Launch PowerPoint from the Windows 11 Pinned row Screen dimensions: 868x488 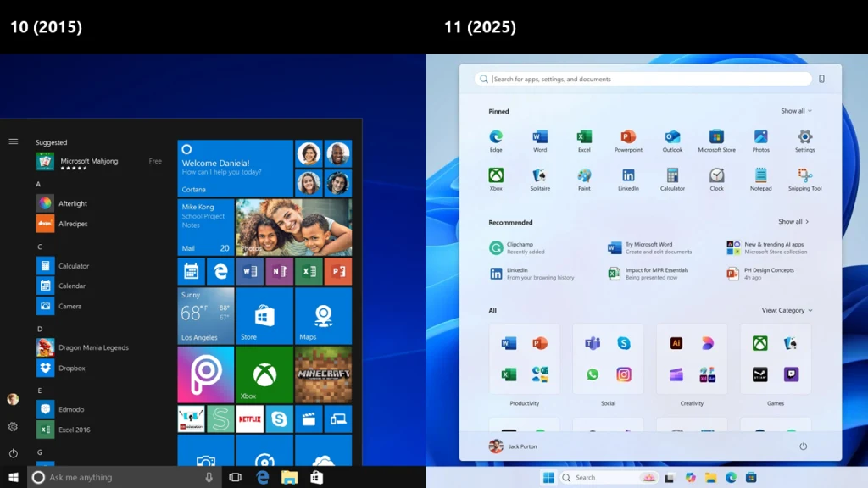(x=628, y=141)
